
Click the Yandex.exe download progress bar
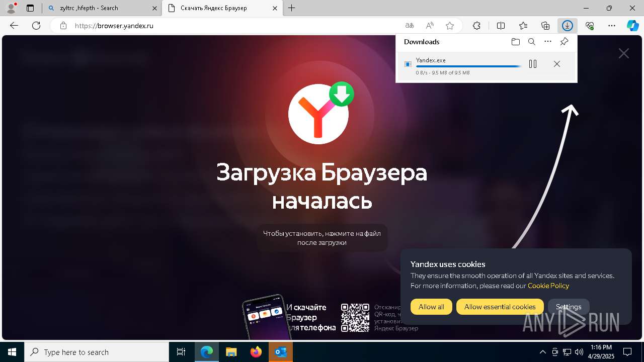468,66
